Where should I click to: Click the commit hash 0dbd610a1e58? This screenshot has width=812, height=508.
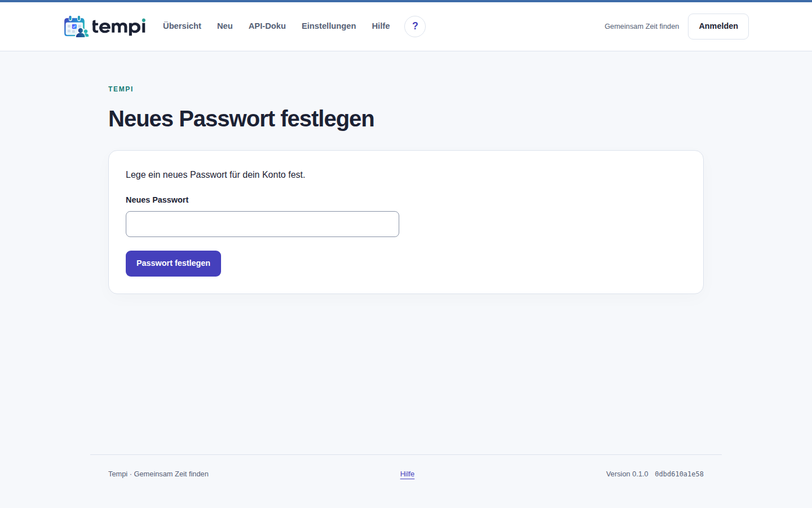point(679,474)
